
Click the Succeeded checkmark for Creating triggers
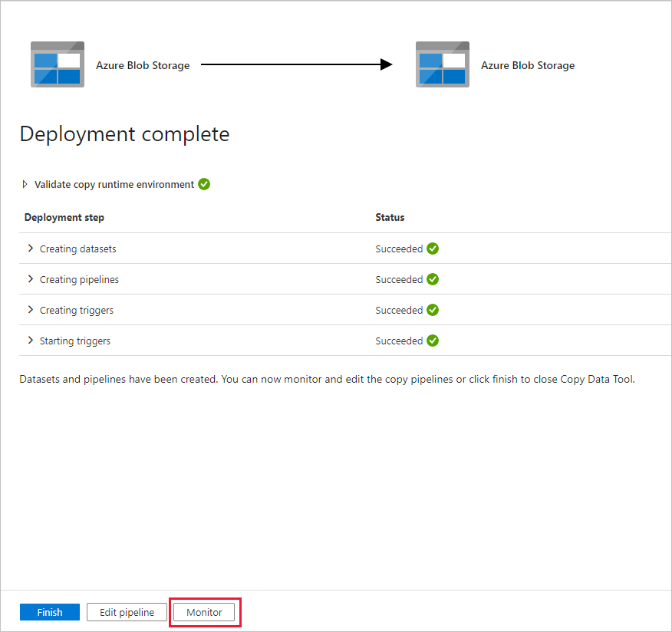click(433, 310)
